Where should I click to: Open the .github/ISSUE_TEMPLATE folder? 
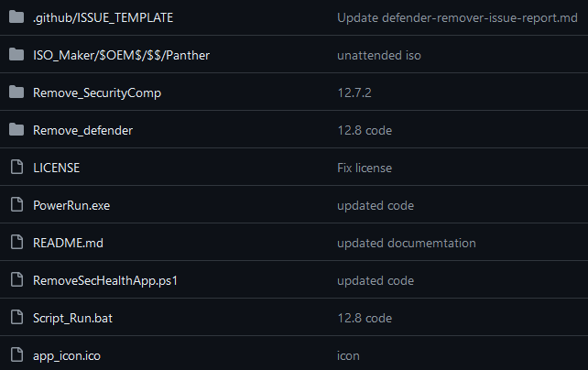103,17
